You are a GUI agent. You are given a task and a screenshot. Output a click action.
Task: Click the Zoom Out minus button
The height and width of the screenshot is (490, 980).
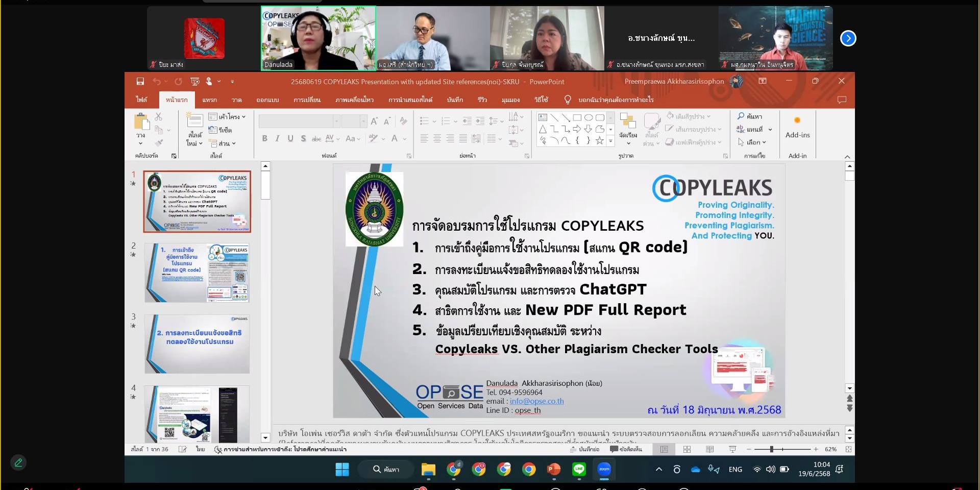749,449
